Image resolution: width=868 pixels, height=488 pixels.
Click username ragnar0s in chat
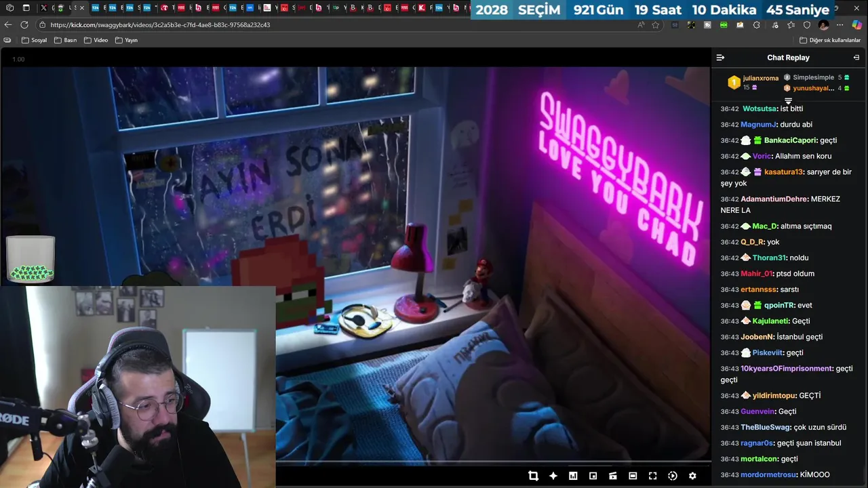tap(757, 443)
